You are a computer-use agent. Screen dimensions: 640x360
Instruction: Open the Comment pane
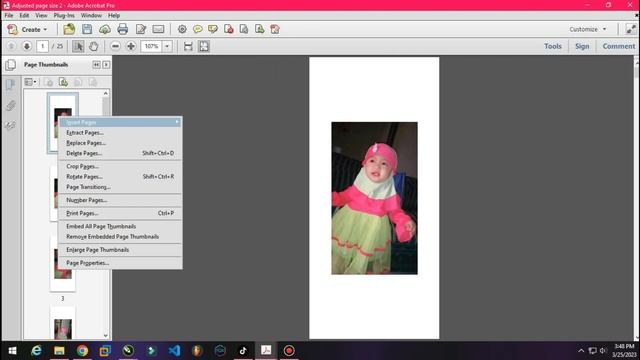point(619,46)
